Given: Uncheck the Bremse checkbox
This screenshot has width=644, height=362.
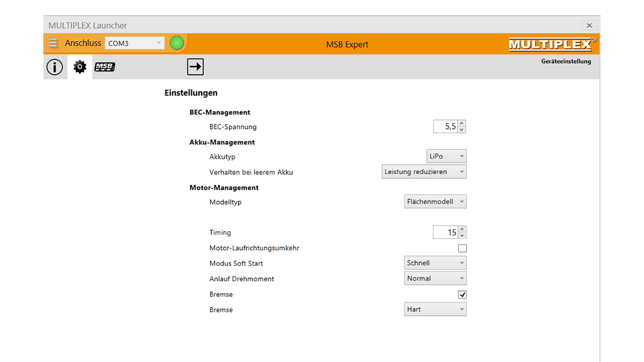Looking at the screenshot, I should 462,294.
